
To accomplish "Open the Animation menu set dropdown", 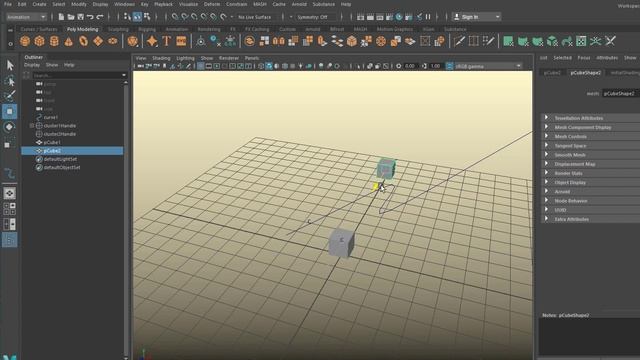I will click(26, 17).
